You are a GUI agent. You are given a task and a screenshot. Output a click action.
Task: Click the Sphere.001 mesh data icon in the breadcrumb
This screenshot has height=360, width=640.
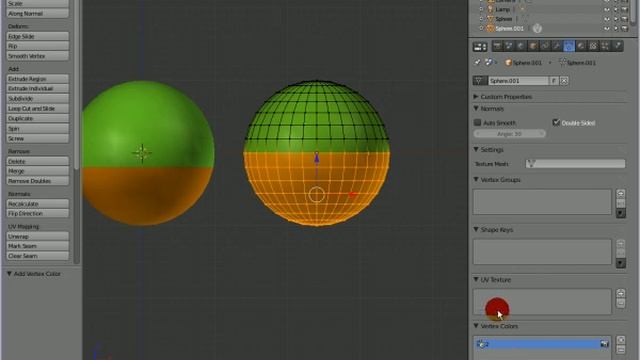(x=562, y=62)
